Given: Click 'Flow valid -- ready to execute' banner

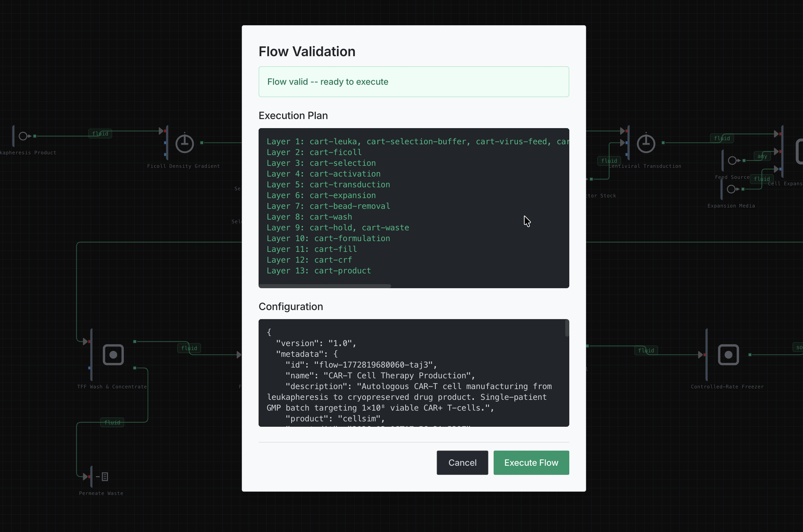Looking at the screenshot, I should [414, 82].
